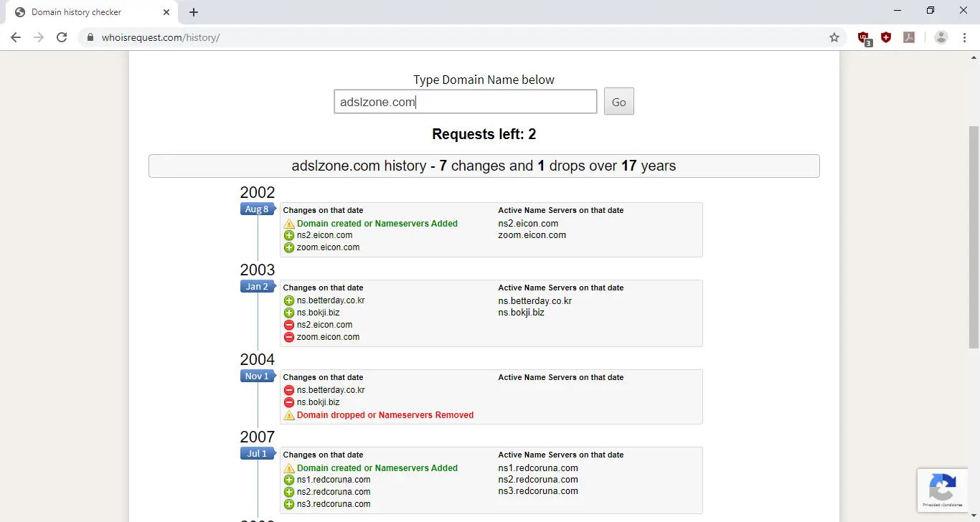The width and height of the screenshot is (980, 522).
Task: Click the 2002 warning icon for domain created
Action: 289,224
